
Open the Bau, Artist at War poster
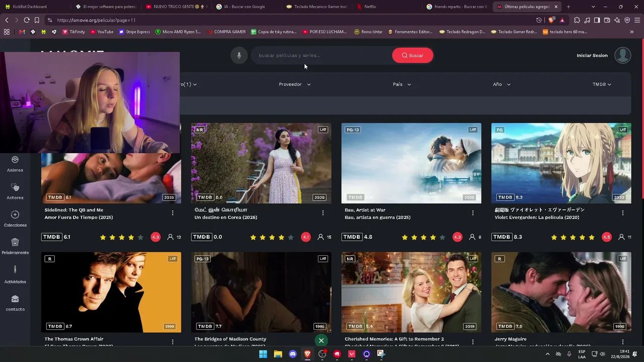coord(411,163)
